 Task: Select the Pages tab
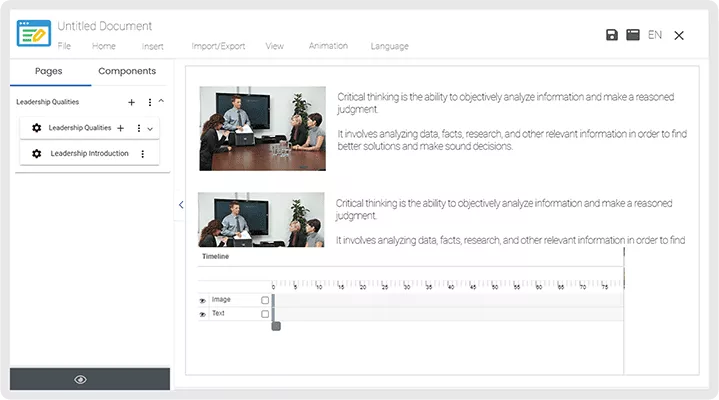pyautogui.click(x=49, y=71)
